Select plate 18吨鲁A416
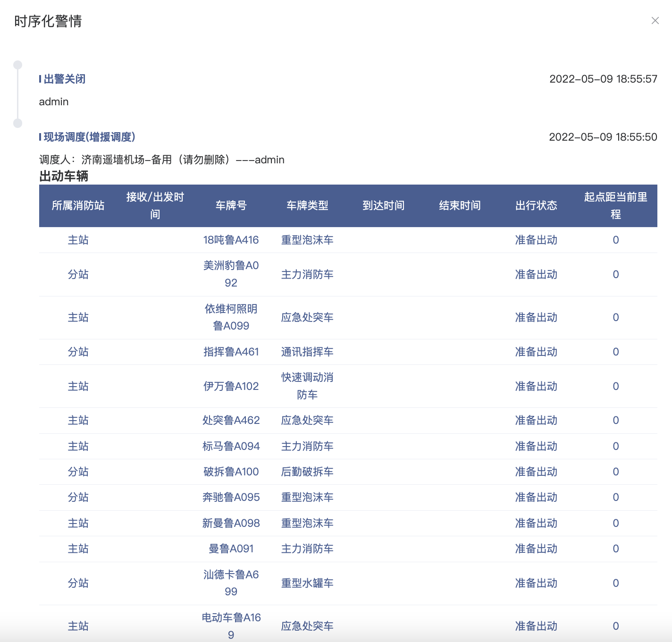This screenshot has height=642, width=672. pos(231,240)
